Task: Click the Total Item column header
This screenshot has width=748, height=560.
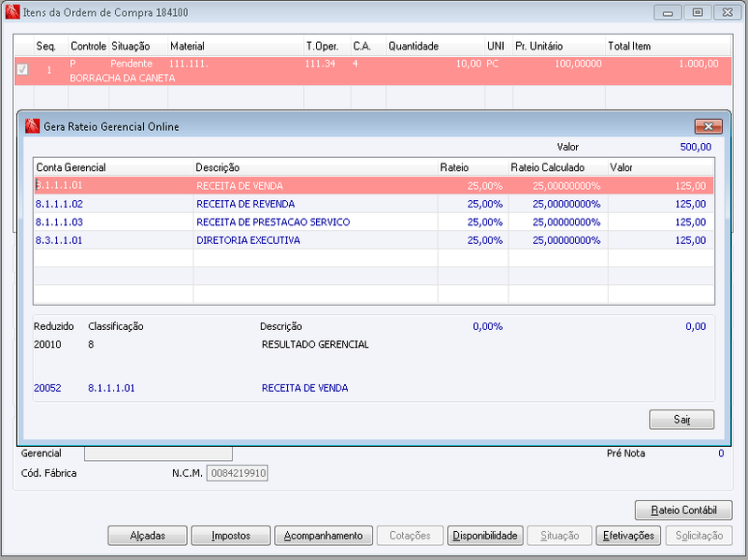Action: click(x=668, y=46)
